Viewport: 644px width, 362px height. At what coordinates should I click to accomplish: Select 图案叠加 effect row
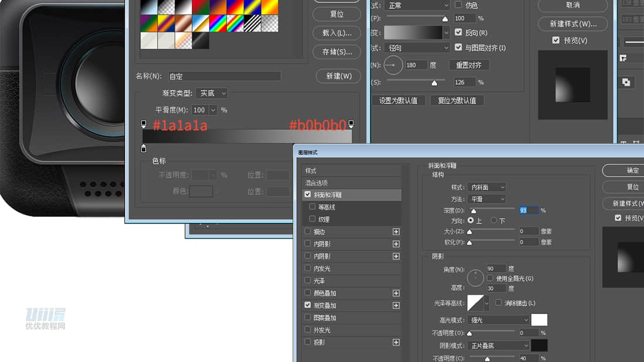coord(352,318)
